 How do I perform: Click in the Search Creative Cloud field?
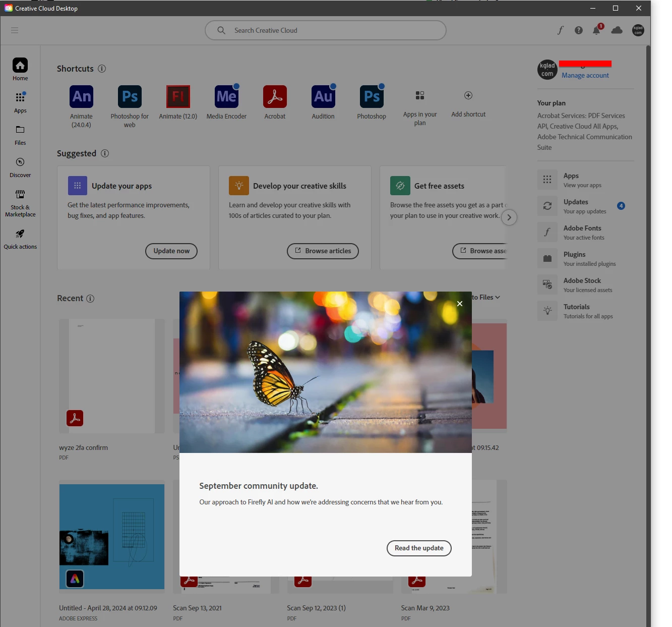(326, 30)
